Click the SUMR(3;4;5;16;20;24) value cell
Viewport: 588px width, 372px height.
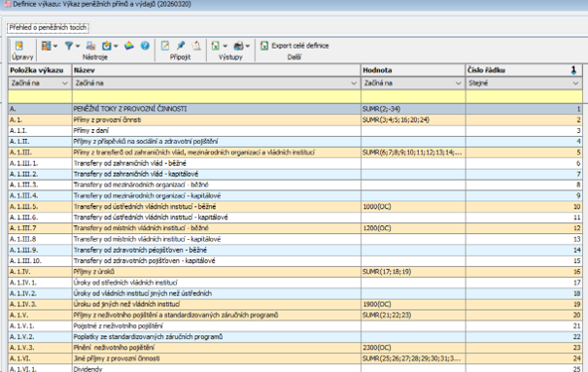tap(413, 119)
